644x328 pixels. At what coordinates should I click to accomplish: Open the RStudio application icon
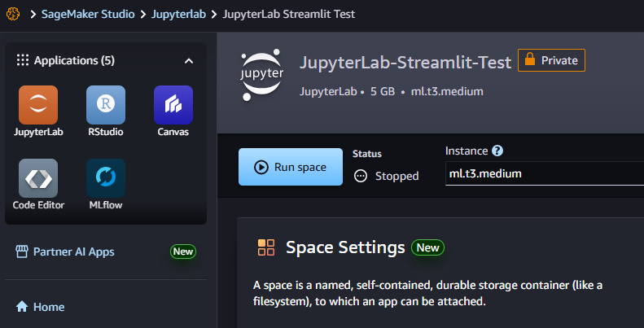tap(106, 105)
